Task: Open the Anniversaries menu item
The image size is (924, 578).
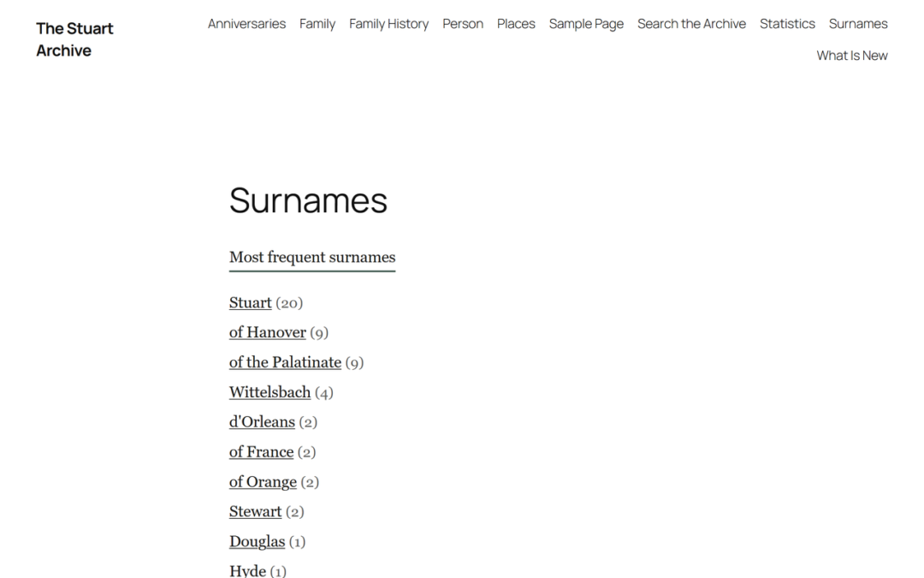Action: click(246, 24)
